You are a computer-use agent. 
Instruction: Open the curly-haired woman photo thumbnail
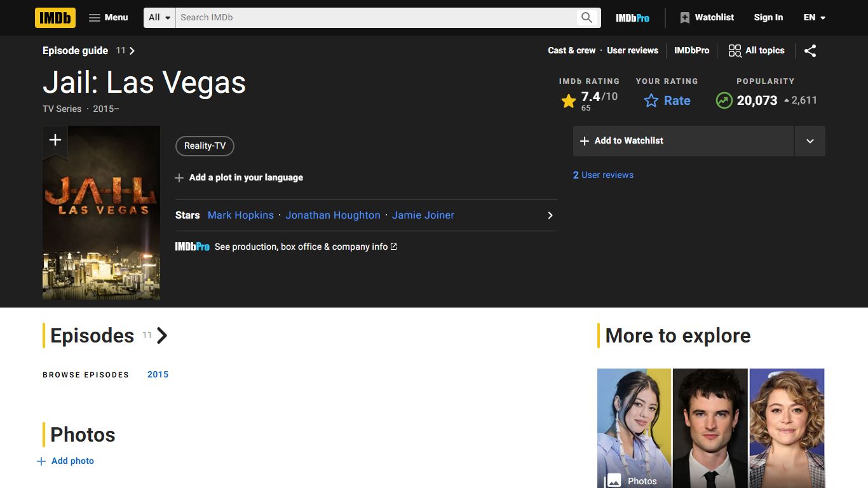[787, 428]
